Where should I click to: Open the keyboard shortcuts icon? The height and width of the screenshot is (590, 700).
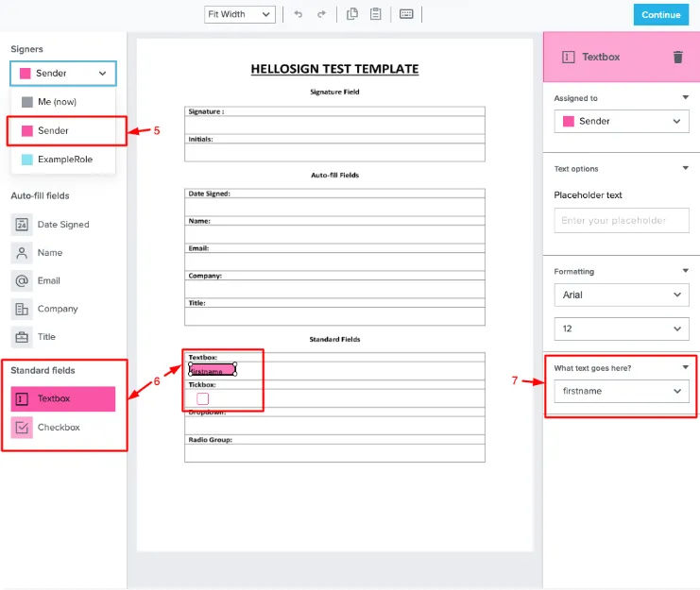coord(406,14)
